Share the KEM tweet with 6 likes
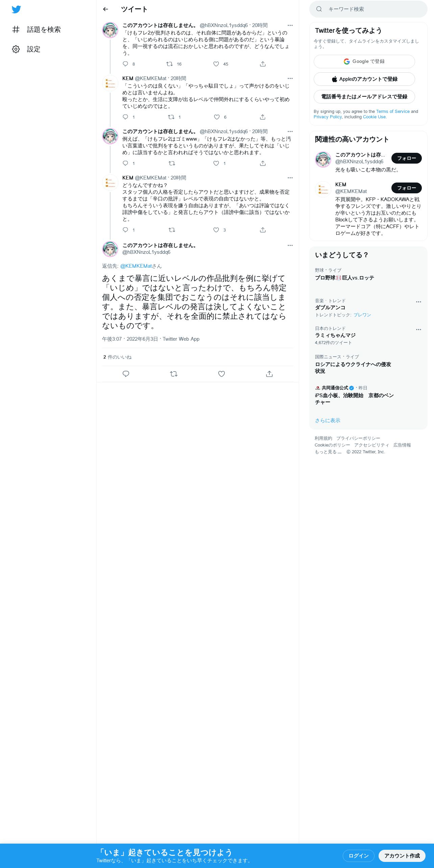Viewport: 434px width, 868px height. 263,117
